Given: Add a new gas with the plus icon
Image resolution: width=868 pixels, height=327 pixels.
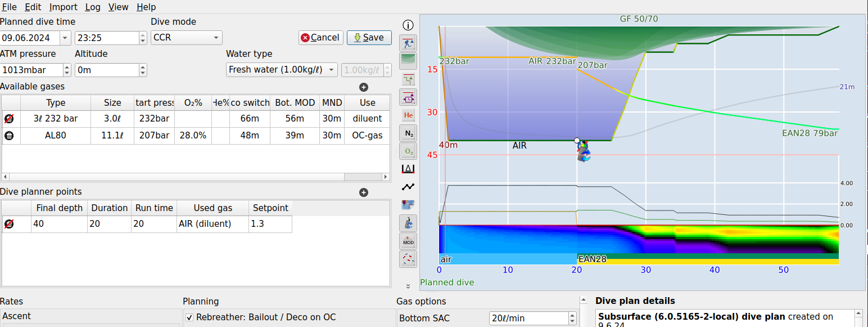Looking at the screenshot, I should (x=364, y=87).
